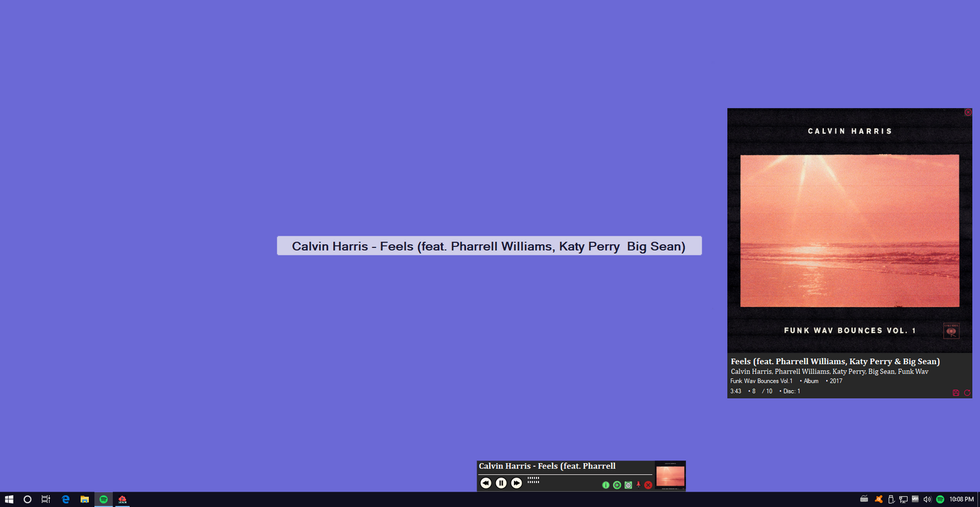980x507 pixels.
Task: Open Task View on the taskbar
Action: [46, 499]
